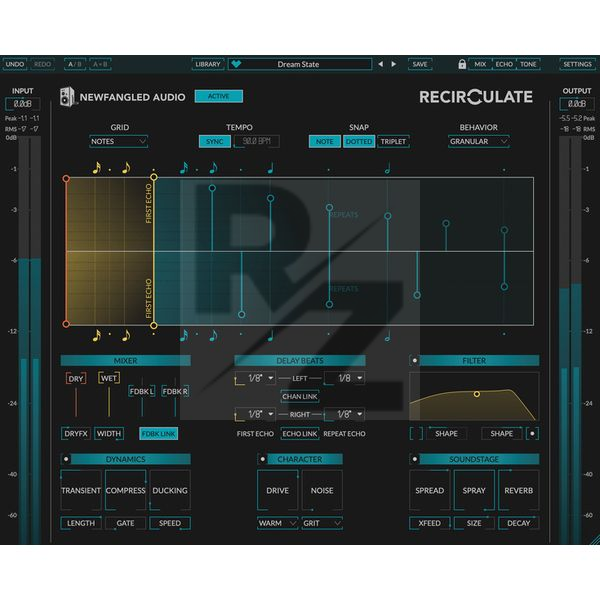Open the BEHAVIOR Granular dropdown
Image resolution: width=600 pixels, height=600 pixels.
click(478, 141)
